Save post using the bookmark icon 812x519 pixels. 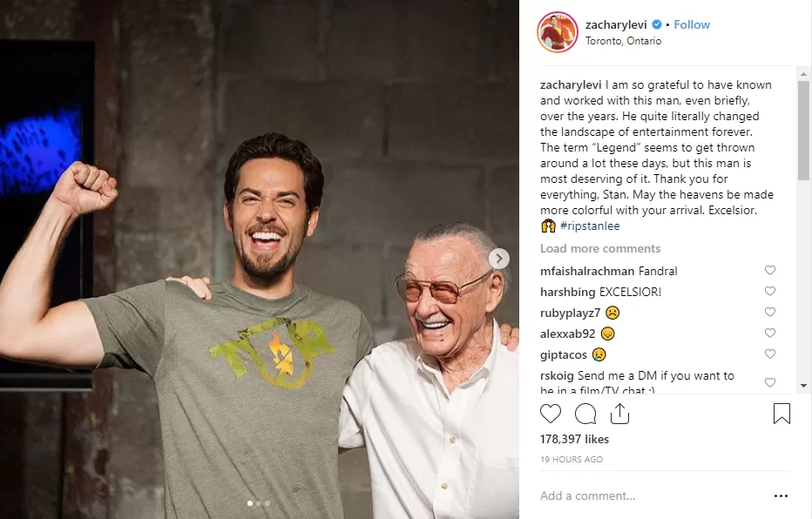click(x=782, y=414)
